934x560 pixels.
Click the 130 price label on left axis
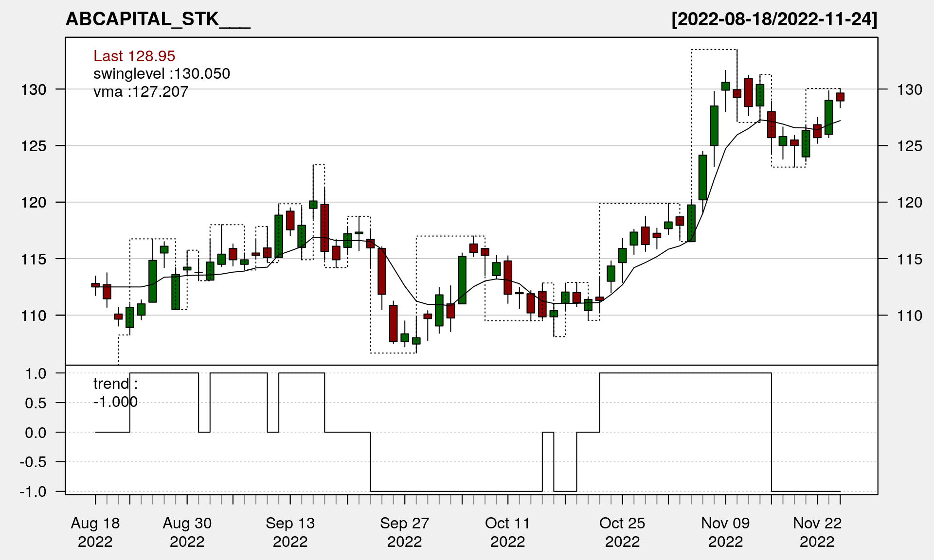pyautogui.click(x=34, y=89)
